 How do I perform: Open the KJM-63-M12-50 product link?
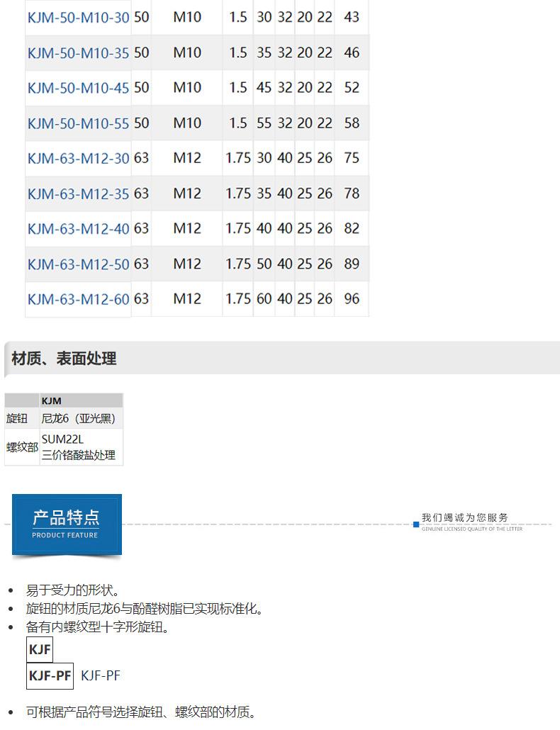[78, 264]
